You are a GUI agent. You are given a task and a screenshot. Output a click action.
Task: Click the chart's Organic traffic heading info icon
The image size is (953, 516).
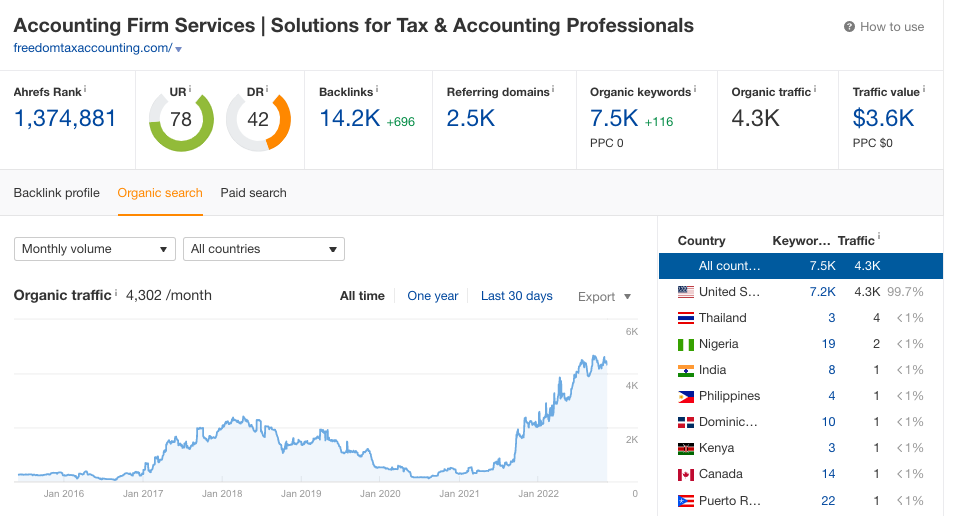(x=116, y=292)
